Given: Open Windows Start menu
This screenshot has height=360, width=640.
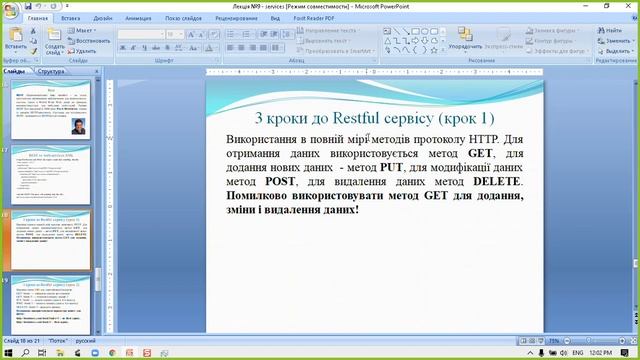Looking at the screenshot, I should (x=8, y=353).
